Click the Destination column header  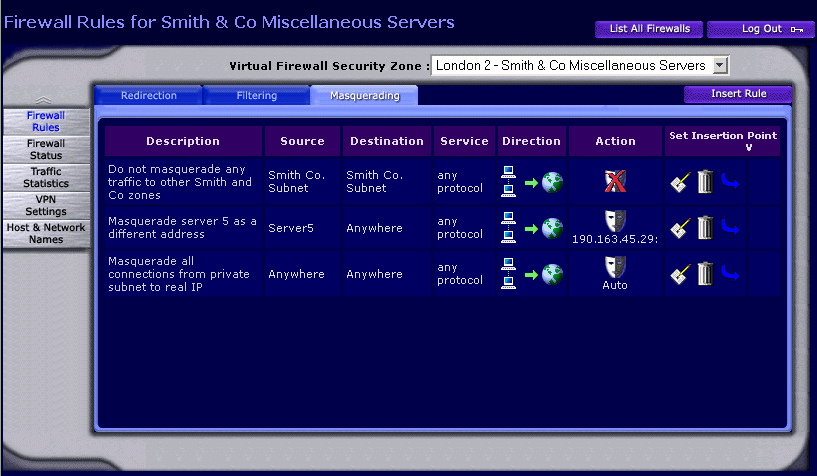(x=387, y=141)
